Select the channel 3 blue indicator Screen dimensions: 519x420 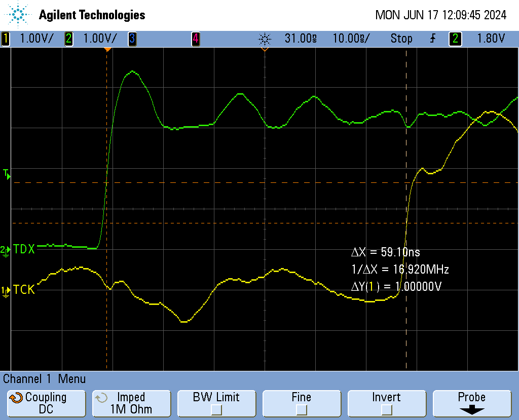point(132,39)
